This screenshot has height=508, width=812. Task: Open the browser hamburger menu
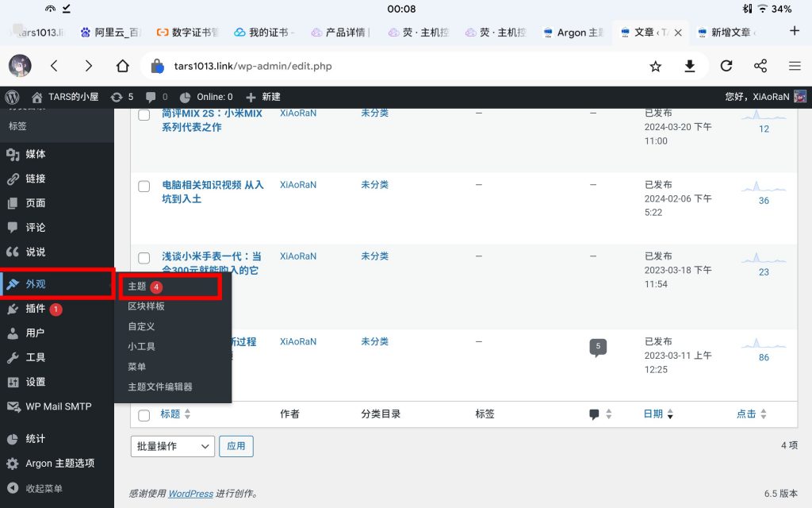coord(795,66)
